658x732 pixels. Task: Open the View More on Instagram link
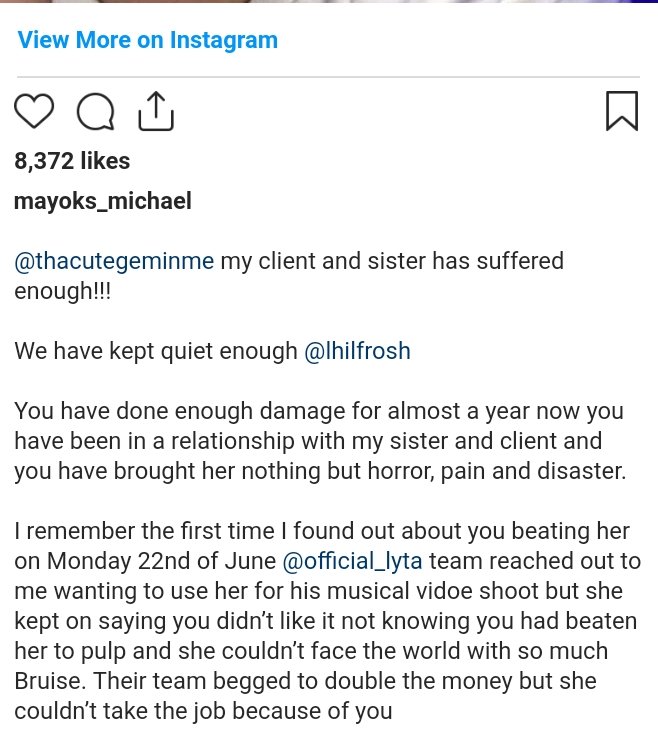point(148,41)
